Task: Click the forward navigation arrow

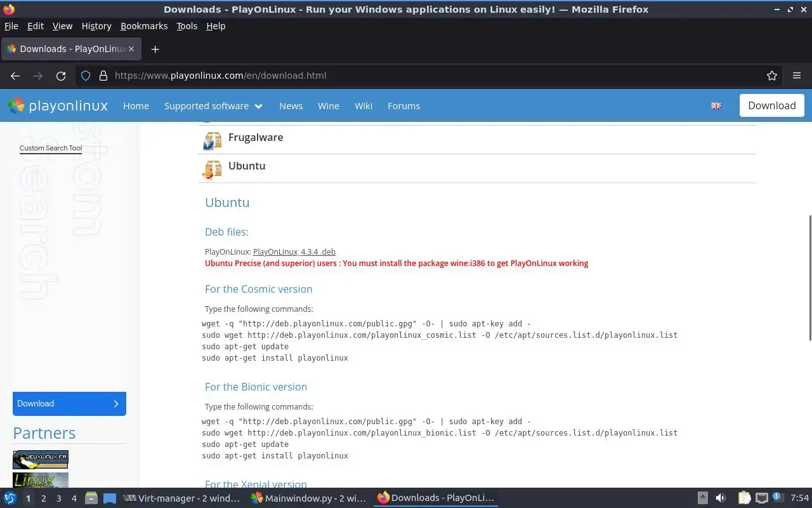Action: pos(38,76)
